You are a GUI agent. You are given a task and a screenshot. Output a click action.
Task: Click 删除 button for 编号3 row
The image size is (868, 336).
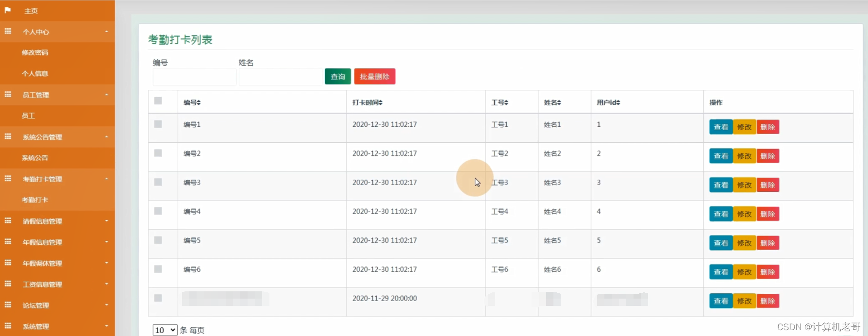pos(768,185)
